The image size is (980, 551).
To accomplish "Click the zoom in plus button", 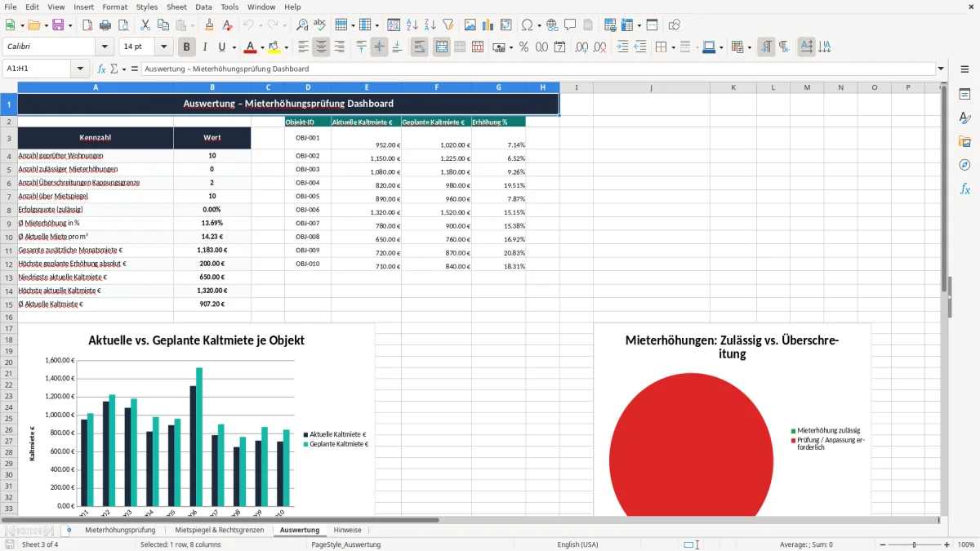I will 947,544.
